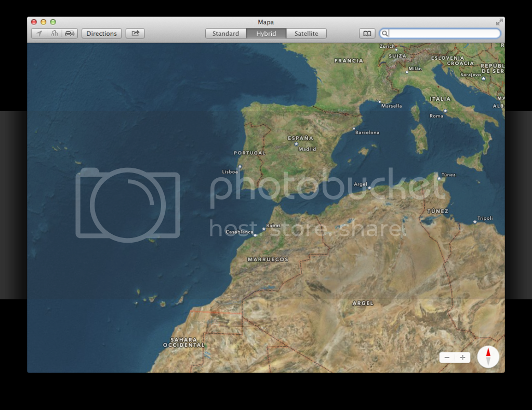Screen dimensions: 532x410
Task: Click the Rabat city label
Action: (273, 226)
